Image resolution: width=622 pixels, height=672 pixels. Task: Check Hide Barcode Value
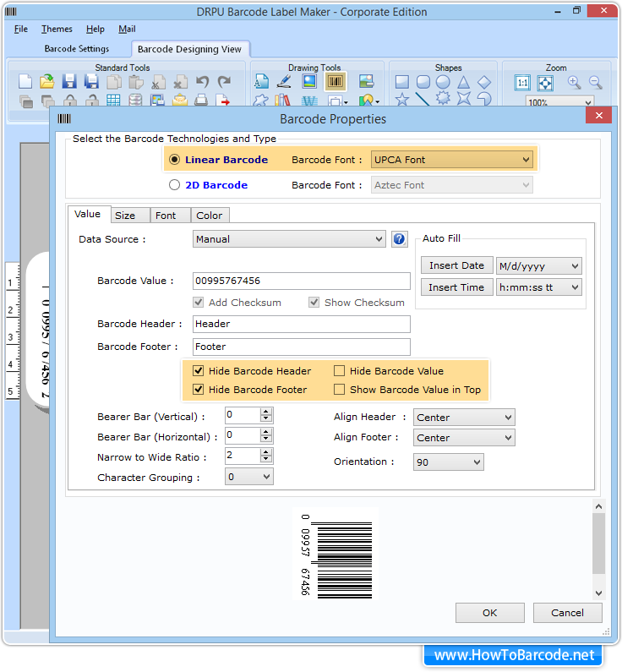coord(339,371)
